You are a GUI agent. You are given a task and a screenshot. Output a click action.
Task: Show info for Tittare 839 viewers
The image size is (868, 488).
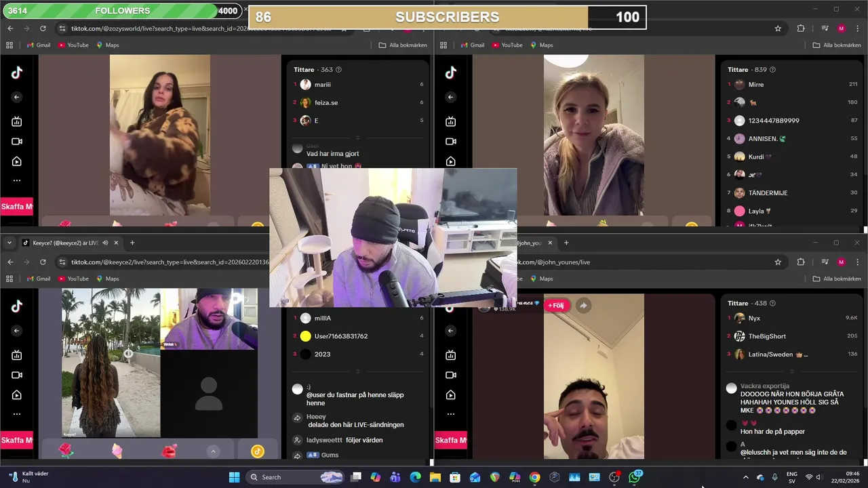pyautogui.click(x=772, y=70)
